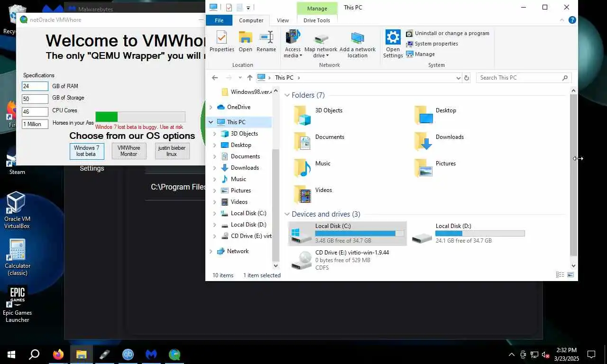Select Local Disk (D:) drive

click(468, 234)
